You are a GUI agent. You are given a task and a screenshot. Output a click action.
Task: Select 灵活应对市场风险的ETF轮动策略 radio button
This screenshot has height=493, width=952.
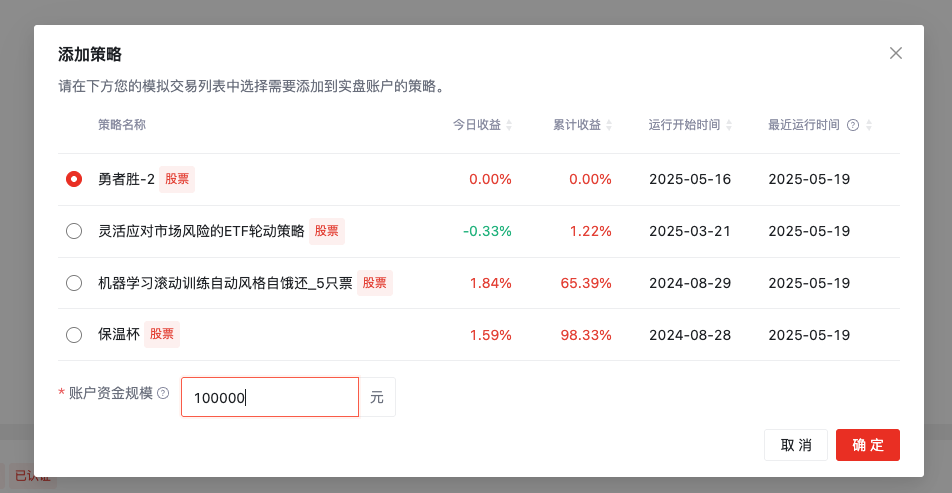[x=74, y=232]
